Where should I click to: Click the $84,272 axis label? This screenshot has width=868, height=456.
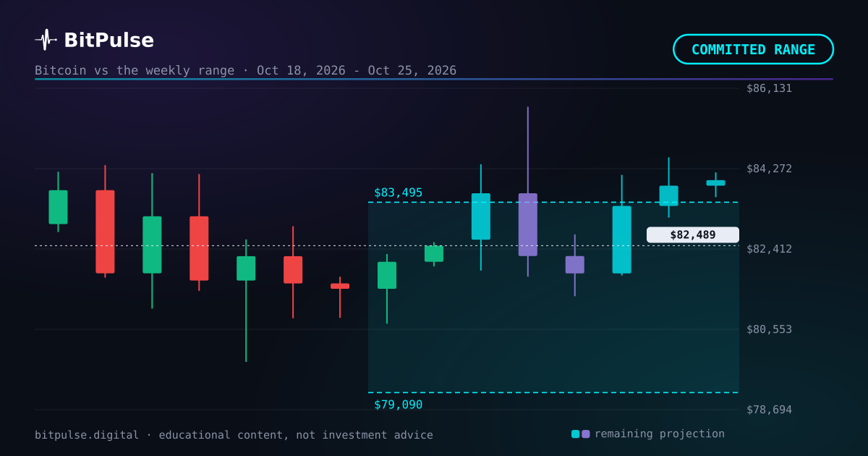click(x=769, y=169)
